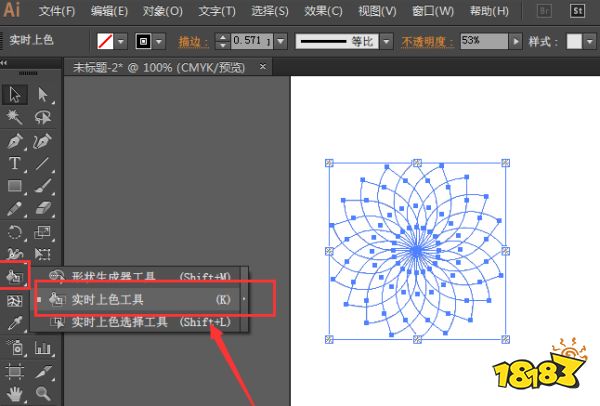Viewport: 600px width, 406px height.
Task: Expand the 样式 style dropdown
Action: pos(591,42)
